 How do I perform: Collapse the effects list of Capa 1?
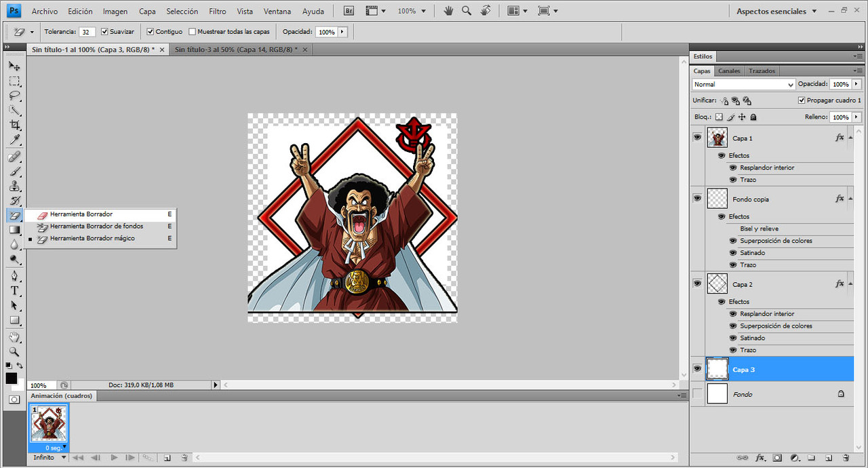coord(850,138)
